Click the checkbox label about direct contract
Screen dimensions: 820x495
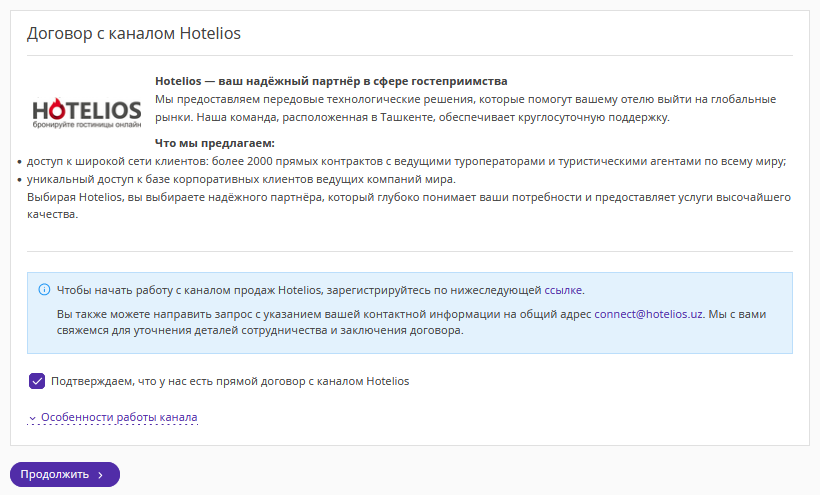click(230, 381)
